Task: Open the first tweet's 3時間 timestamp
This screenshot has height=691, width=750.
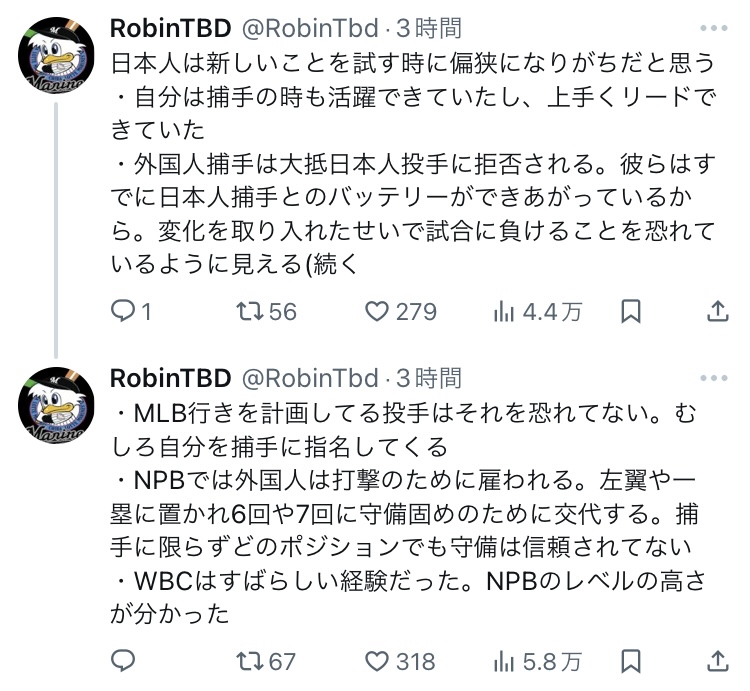Action: [x=429, y=28]
